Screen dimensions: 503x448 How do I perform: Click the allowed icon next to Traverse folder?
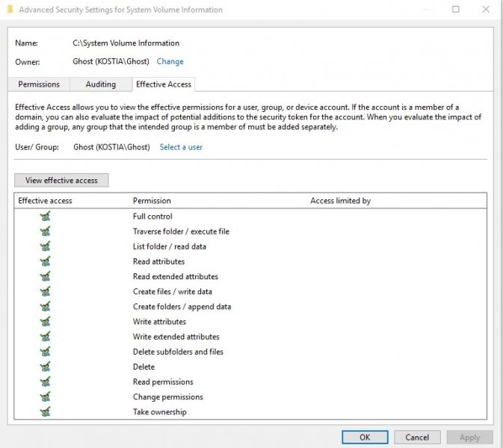tap(45, 231)
